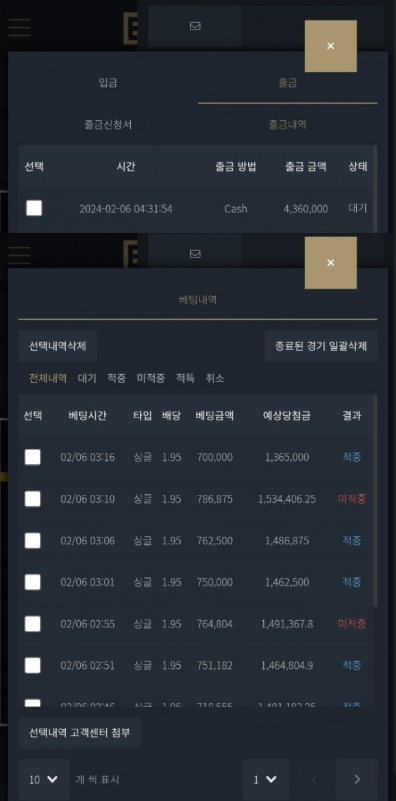Click 선택내역 고객센터 첨부 button
This screenshot has width=396, height=801.
79,733
